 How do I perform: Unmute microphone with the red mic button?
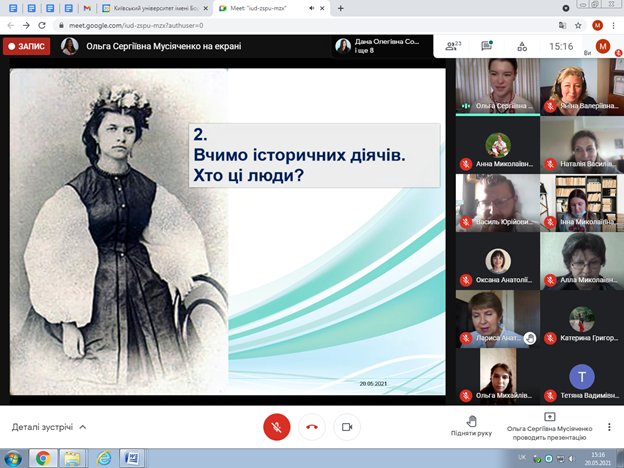[x=277, y=426]
